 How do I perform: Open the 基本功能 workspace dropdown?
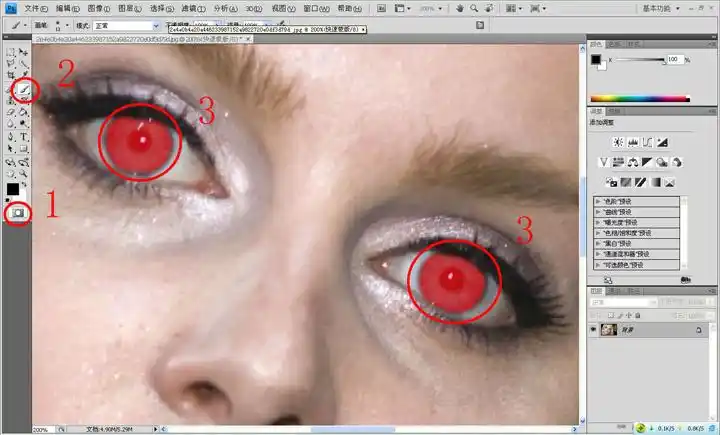click(x=688, y=8)
